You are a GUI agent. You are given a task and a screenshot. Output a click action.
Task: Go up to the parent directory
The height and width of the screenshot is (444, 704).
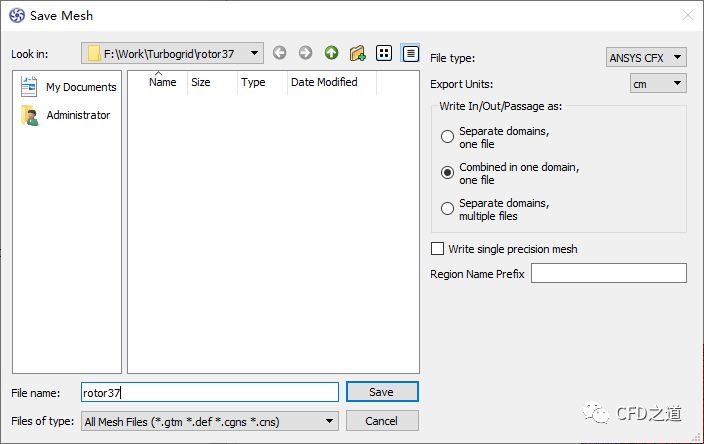tap(331, 53)
